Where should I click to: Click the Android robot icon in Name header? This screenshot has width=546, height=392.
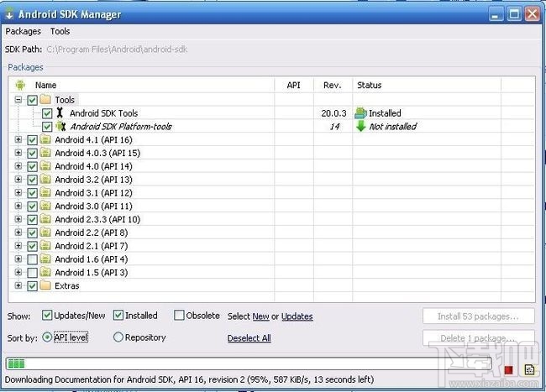[20, 85]
